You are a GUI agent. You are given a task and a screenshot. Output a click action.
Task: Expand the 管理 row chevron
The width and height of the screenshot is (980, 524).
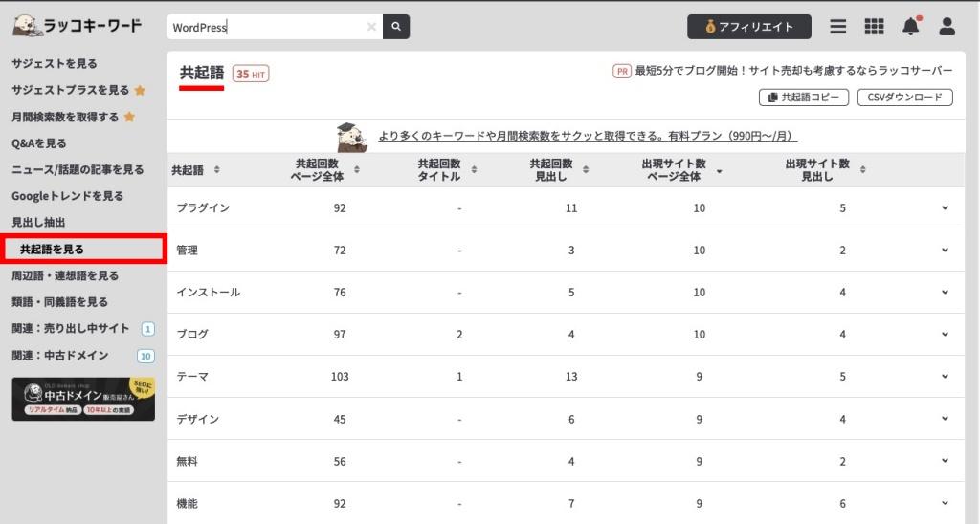point(945,250)
